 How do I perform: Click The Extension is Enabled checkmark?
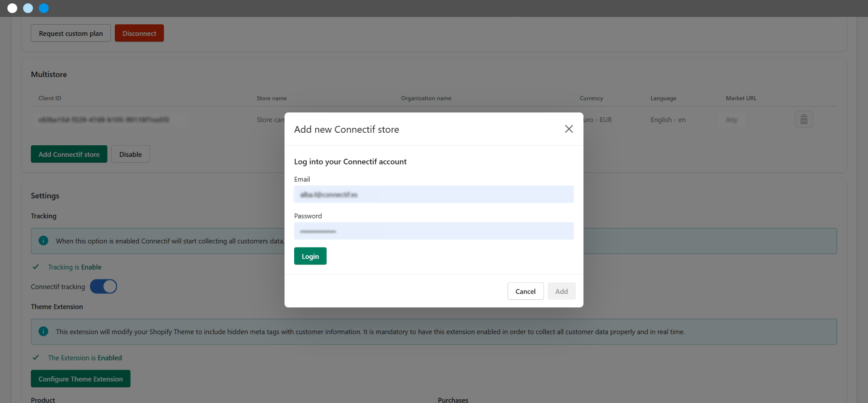tap(36, 358)
